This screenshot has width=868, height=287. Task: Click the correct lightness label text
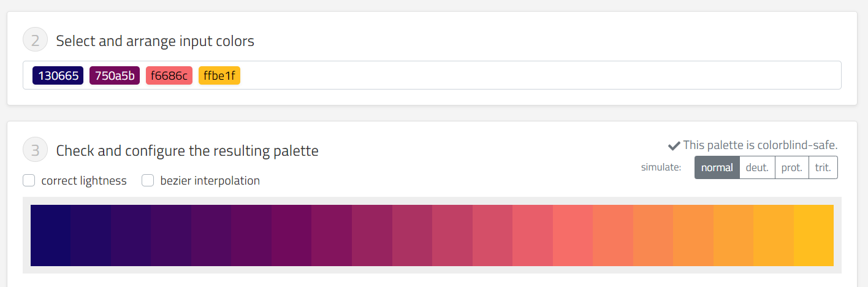84,180
